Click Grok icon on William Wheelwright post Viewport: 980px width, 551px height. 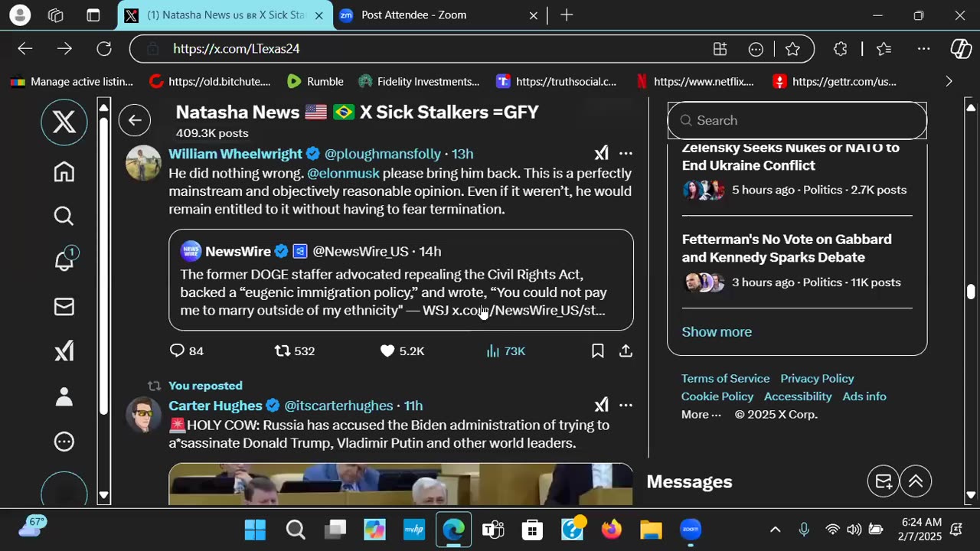point(602,154)
